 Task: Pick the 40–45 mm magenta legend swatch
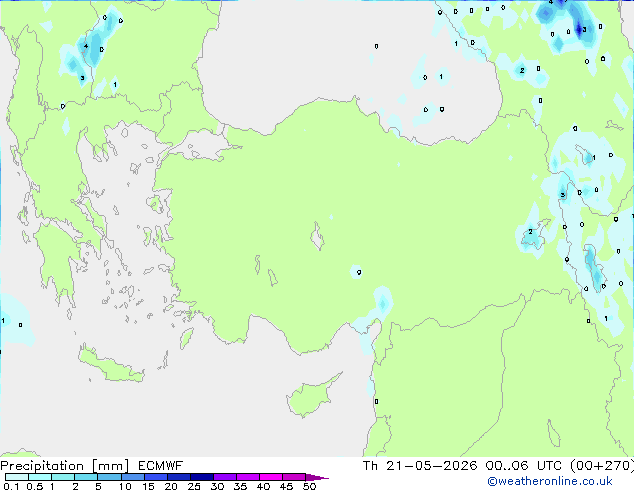pos(271,477)
